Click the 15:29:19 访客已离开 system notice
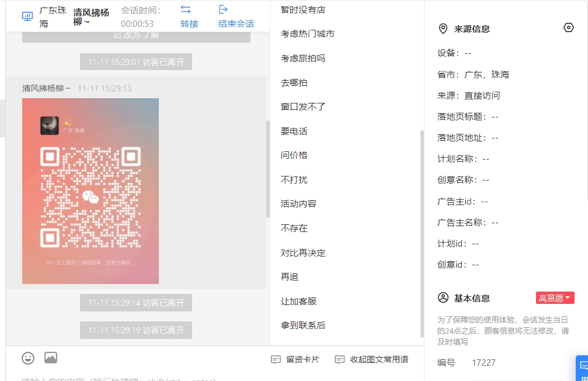Viewport: 588px width, 381px height. point(136,330)
